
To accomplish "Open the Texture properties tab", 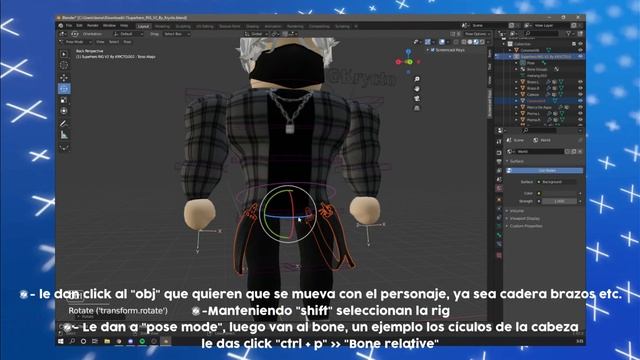I will 499,256.
